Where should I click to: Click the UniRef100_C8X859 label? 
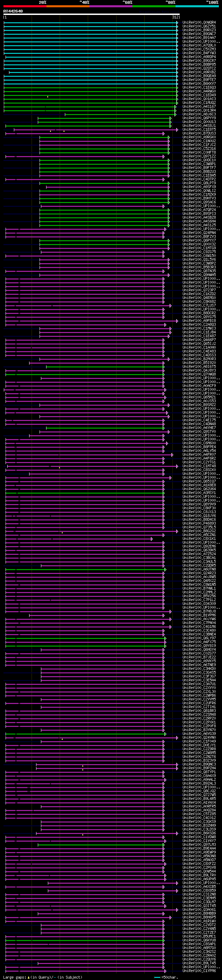(x=199, y=891)
